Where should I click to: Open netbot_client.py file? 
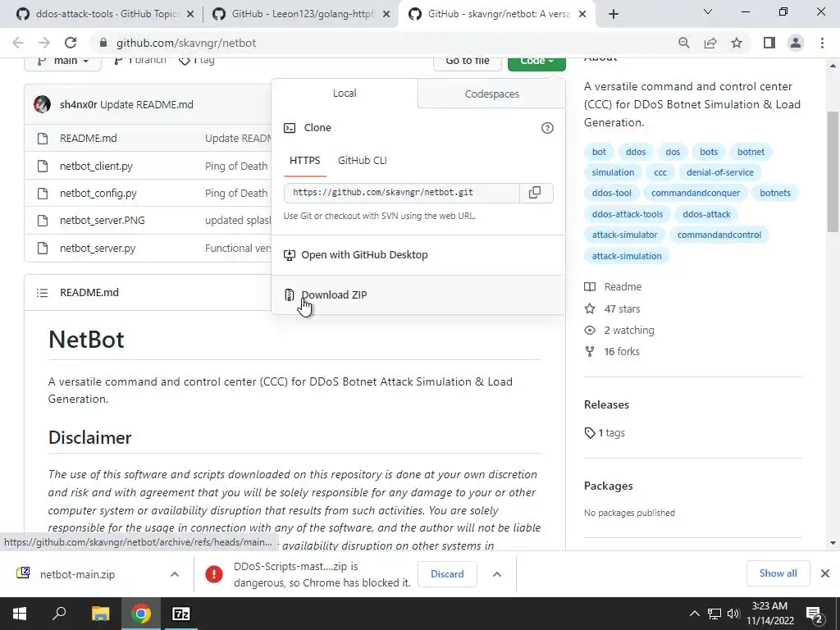[x=97, y=166]
